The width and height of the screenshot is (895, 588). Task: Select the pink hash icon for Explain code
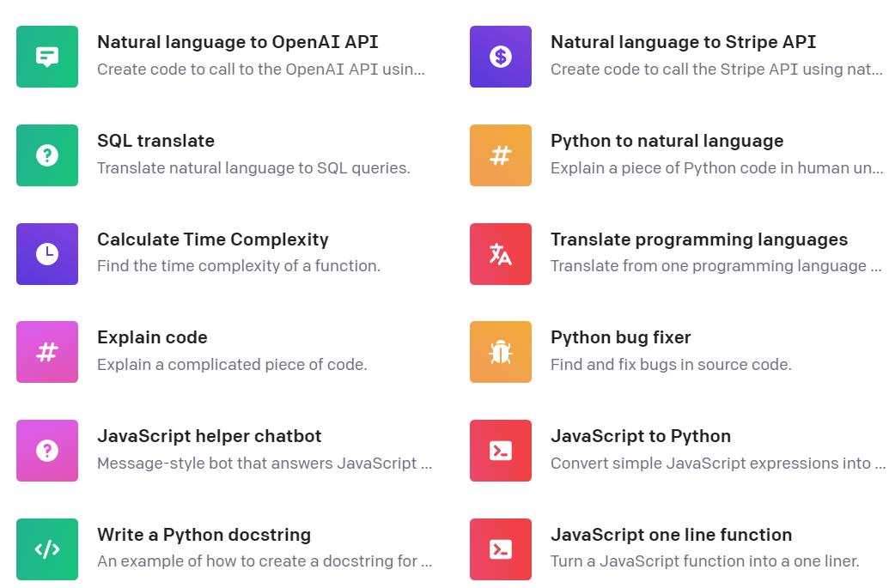coord(46,352)
